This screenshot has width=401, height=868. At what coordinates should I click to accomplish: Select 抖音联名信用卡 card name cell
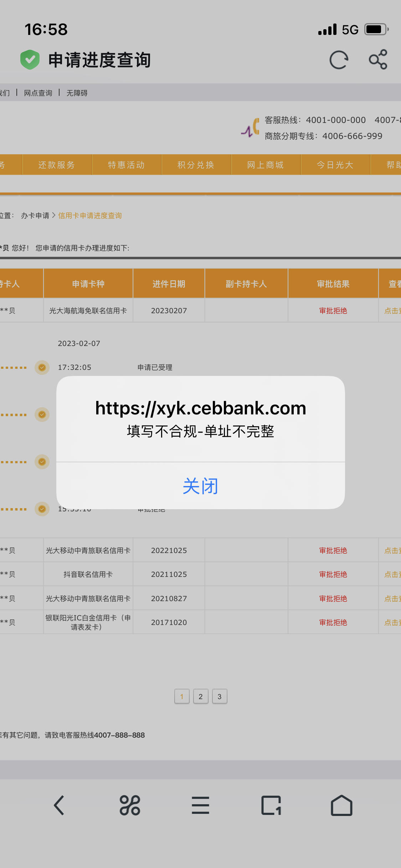[x=88, y=574]
